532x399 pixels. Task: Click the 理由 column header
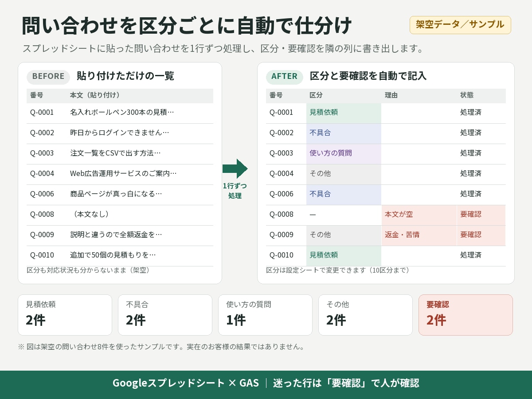coord(391,95)
